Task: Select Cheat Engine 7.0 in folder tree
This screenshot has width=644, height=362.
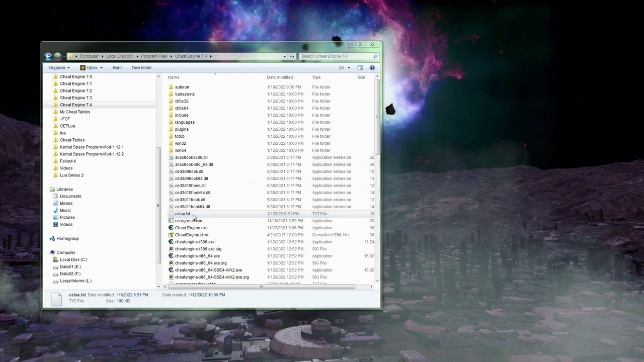Action: click(76, 76)
